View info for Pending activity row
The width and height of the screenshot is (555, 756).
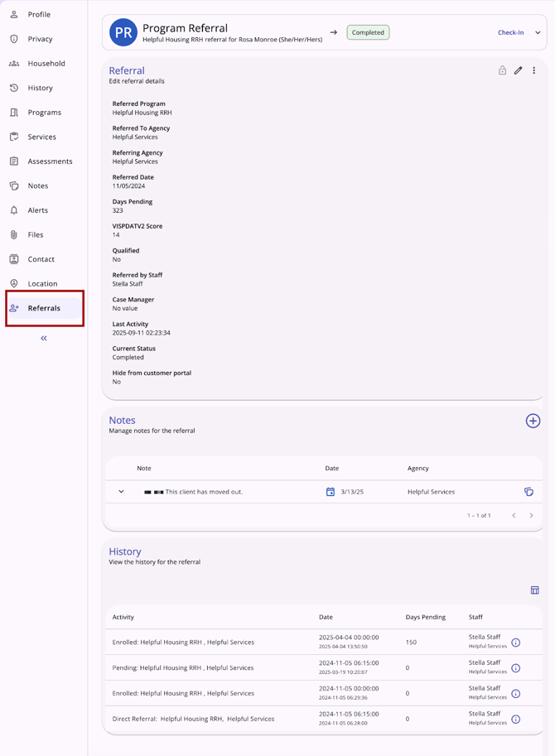click(515, 667)
